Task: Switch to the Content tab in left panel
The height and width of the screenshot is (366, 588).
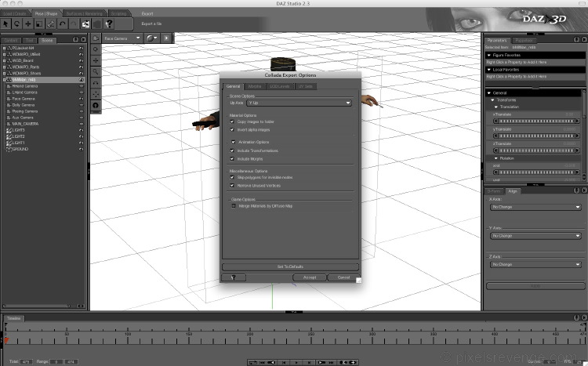Action: 11,40
